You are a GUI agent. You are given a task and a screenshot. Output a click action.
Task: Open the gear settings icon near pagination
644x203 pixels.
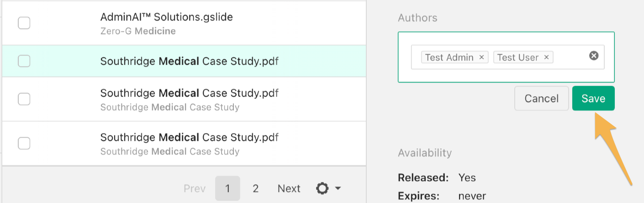pos(322,188)
